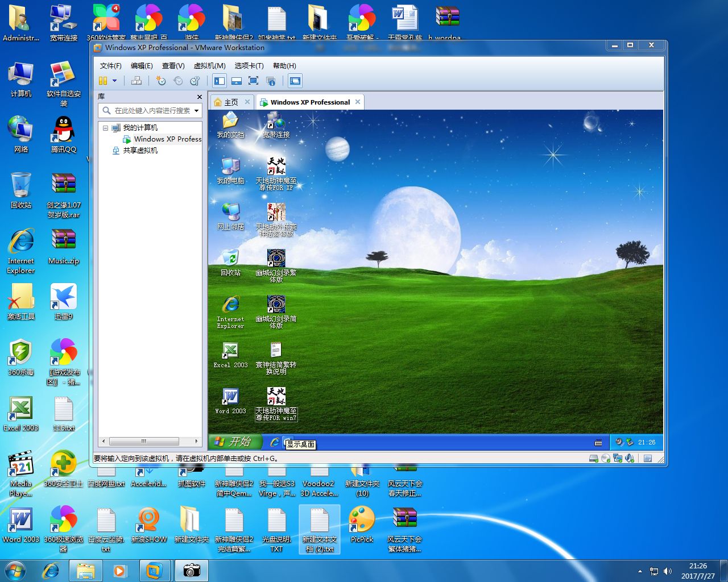Viewport: 728px width, 582px height.
Task: Click 寰神结简繁转换说明 text file icon
Action: pyautogui.click(x=276, y=358)
